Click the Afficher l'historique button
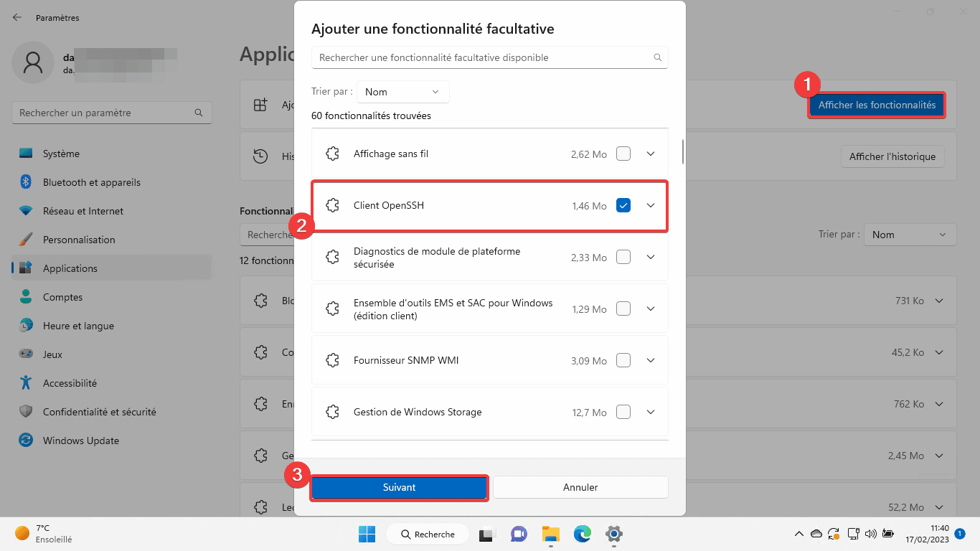 click(x=892, y=156)
